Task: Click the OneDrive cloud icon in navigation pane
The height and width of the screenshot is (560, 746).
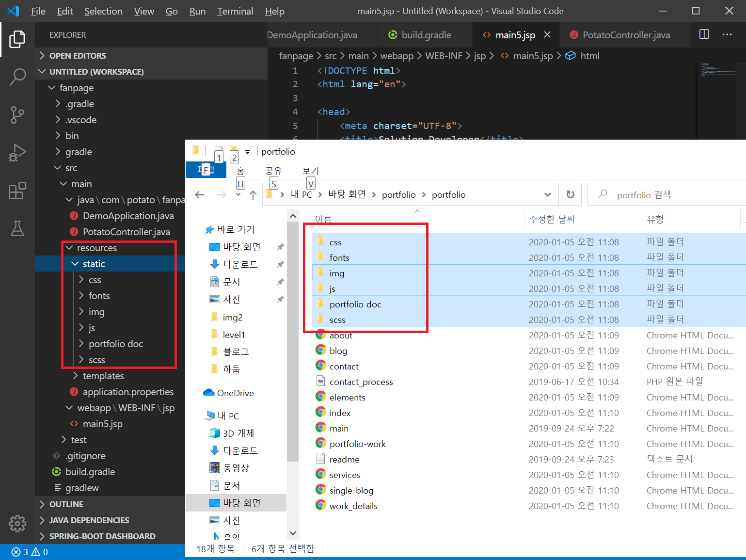Action: (209, 393)
